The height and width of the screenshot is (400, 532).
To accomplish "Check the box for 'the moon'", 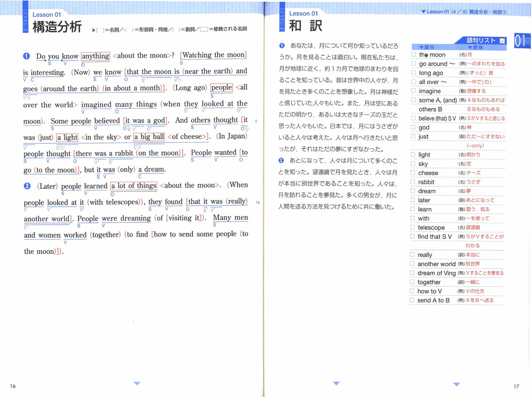I will point(414,54).
